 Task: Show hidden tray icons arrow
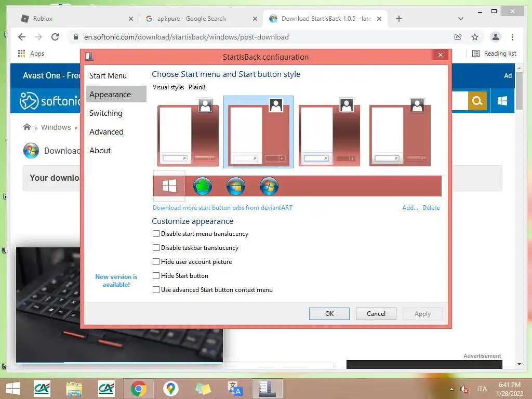(451, 389)
